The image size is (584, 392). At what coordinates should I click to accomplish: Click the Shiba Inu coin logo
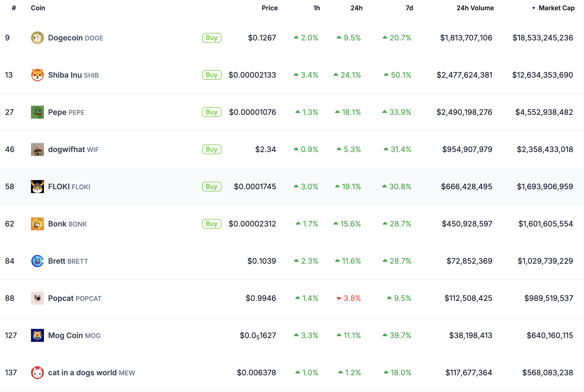coord(37,75)
